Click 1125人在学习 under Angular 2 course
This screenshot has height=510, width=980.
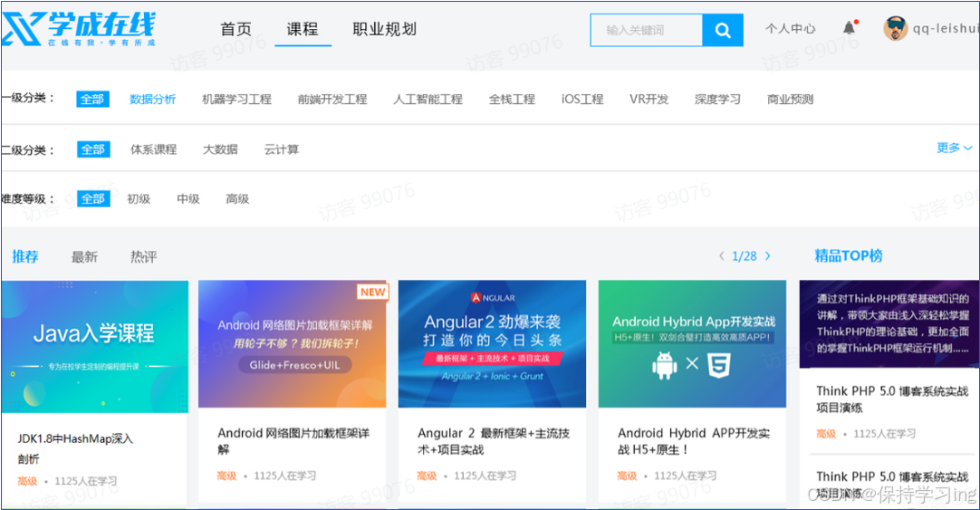coord(485,476)
